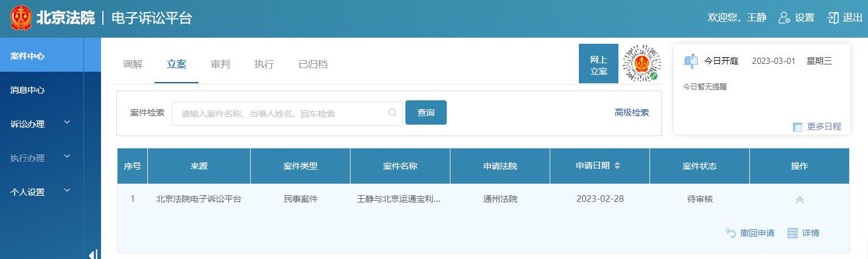Click the date 2023-03-01 in schedule
The image size is (868, 259).
774,61
